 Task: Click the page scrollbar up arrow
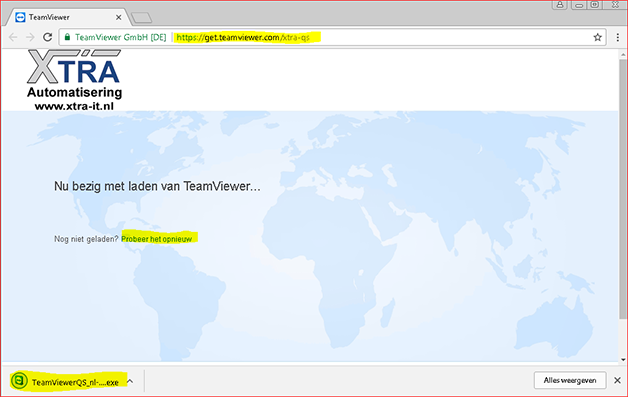623,54
